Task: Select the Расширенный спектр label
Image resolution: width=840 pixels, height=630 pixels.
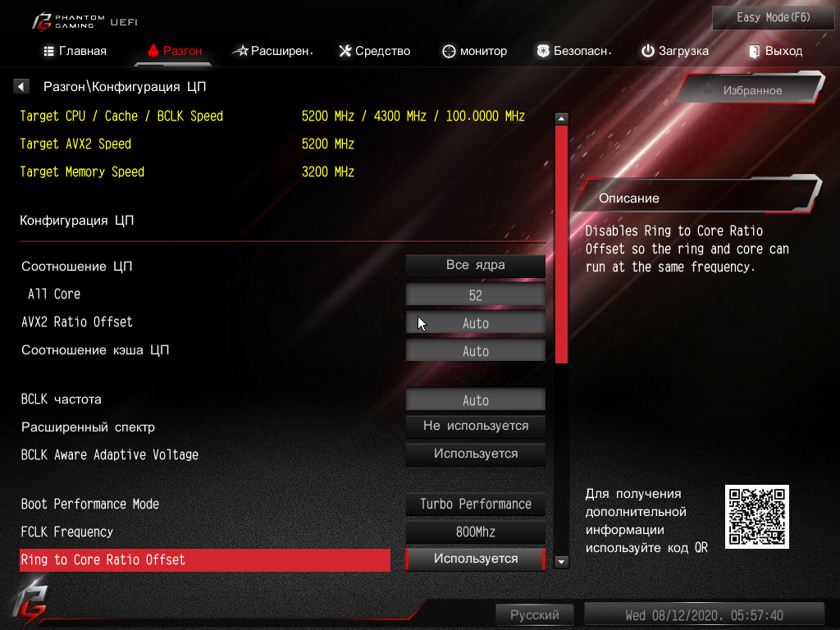Action: [88, 427]
